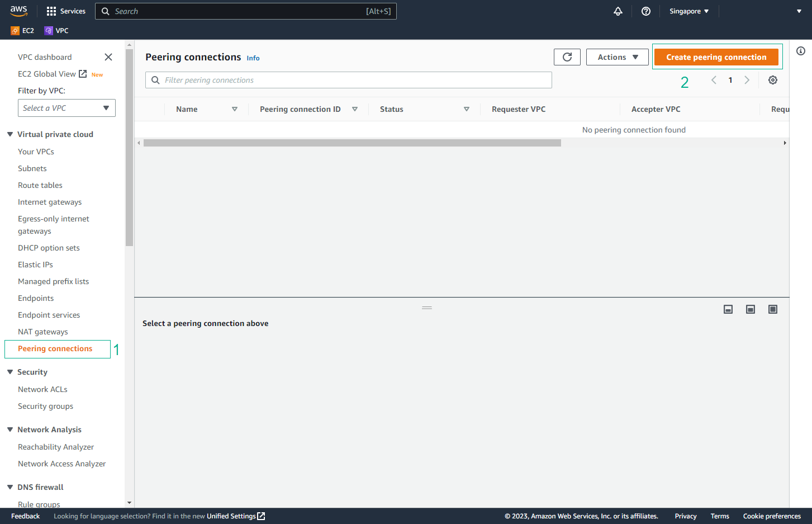Image resolution: width=812 pixels, height=524 pixels.
Task: Set details pane to small split view
Action: pos(728,309)
